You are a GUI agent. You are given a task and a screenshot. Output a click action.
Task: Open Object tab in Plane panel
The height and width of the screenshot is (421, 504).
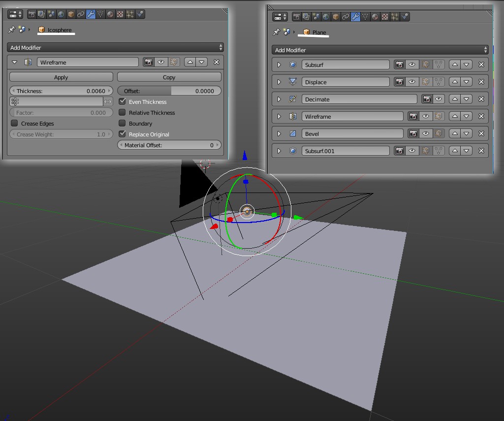pyautogui.click(x=336, y=17)
